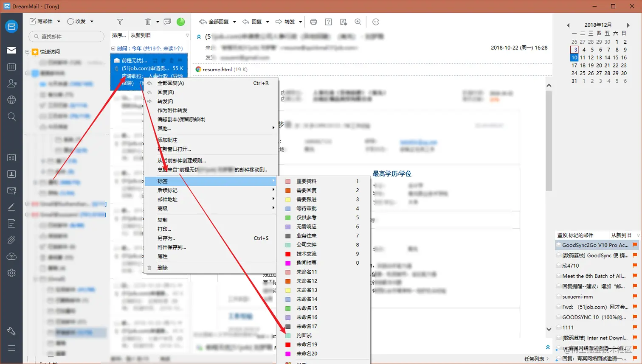Open the 写邮件 dropdown arrow
The width and height of the screenshot is (642, 364).
pos(59,22)
